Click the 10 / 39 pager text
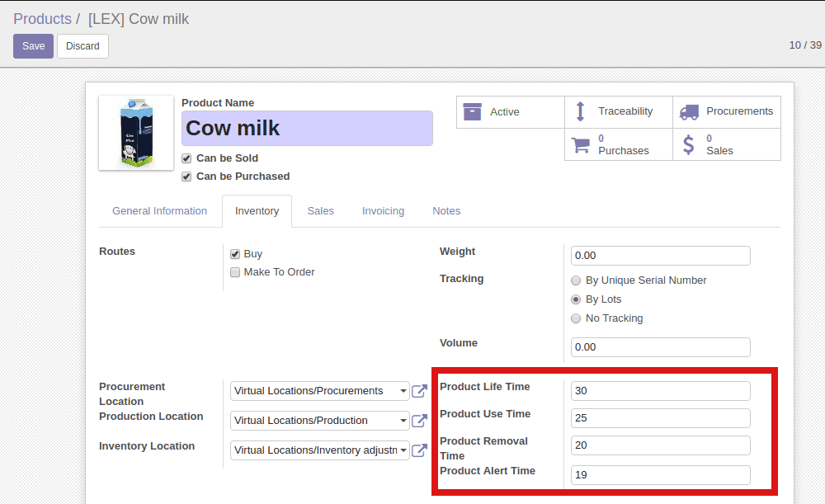 tap(805, 45)
